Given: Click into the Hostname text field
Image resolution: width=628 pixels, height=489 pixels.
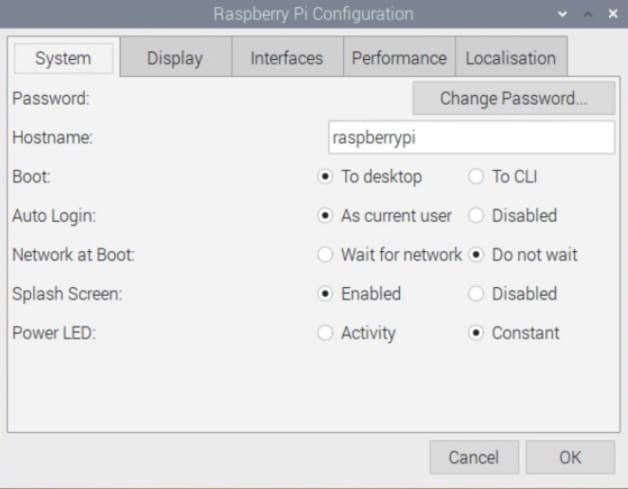Looking at the screenshot, I should tap(471, 137).
